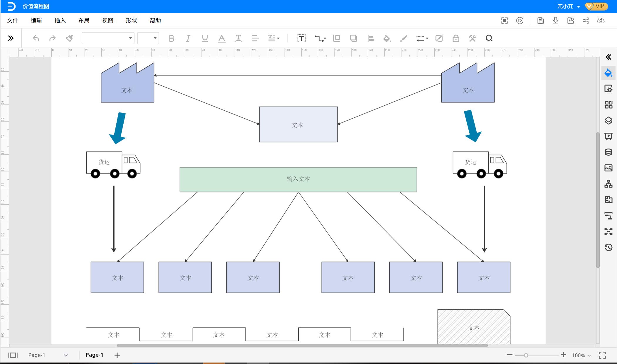The width and height of the screenshot is (617, 364).
Task: Open the History panel icon
Action: point(608,247)
